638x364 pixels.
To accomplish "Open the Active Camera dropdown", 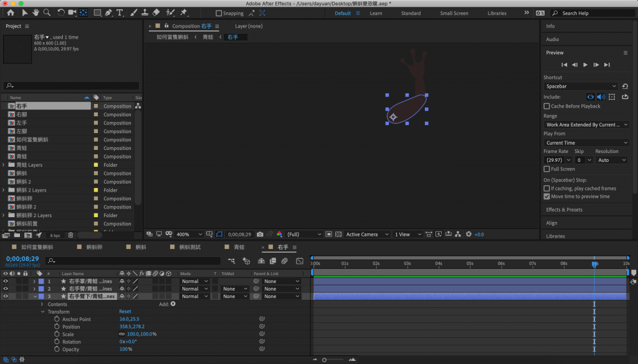I will tap(367, 235).
